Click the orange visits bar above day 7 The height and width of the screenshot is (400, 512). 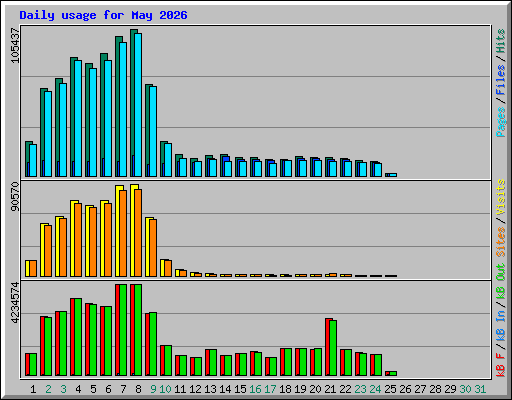(123, 233)
